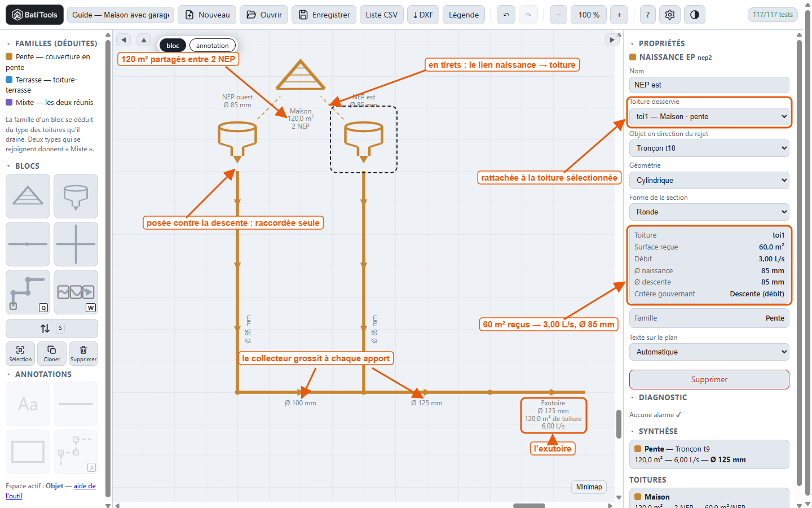The width and height of the screenshot is (812, 508).
Task: Select the rectangle annotation tool
Action: (28, 452)
